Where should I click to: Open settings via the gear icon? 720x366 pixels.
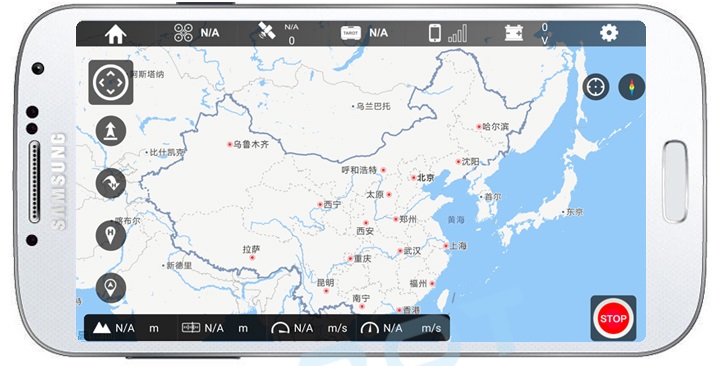609,33
